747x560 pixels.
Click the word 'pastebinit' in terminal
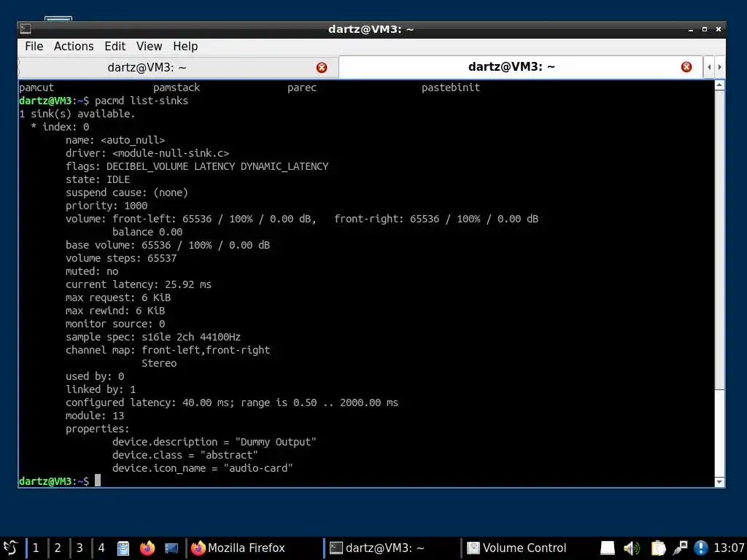(451, 87)
